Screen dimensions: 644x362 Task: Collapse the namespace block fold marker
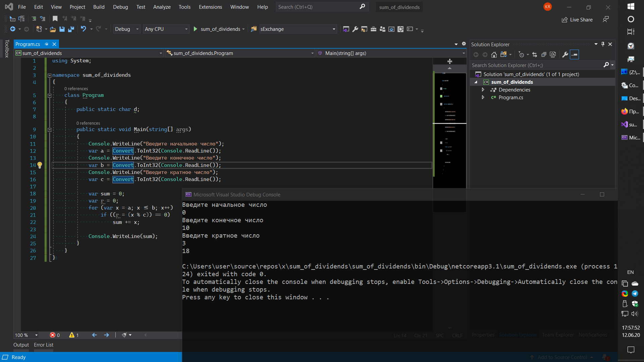tap(49, 75)
